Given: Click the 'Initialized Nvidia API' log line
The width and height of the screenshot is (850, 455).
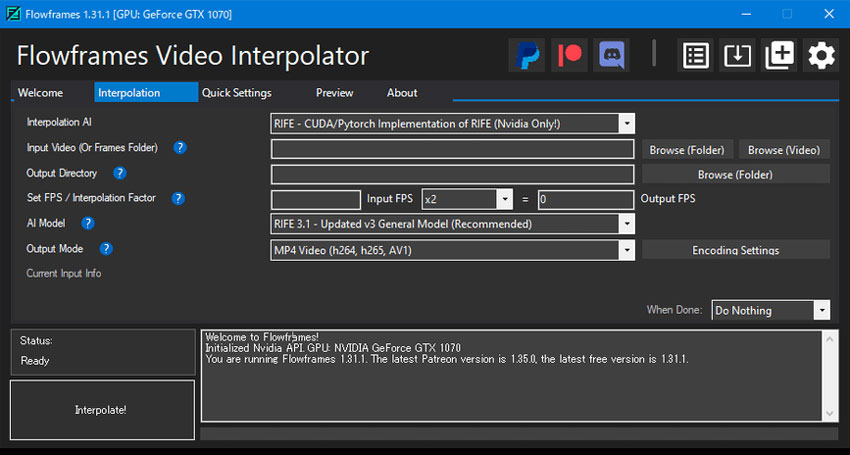Looking at the screenshot, I should [x=333, y=348].
